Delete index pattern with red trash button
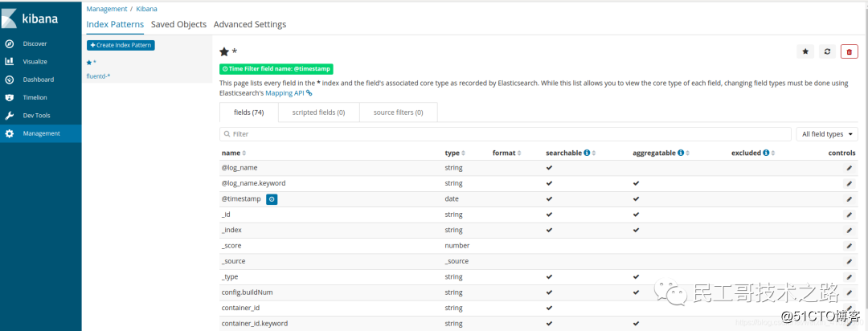868x331 pixels. 849,51
